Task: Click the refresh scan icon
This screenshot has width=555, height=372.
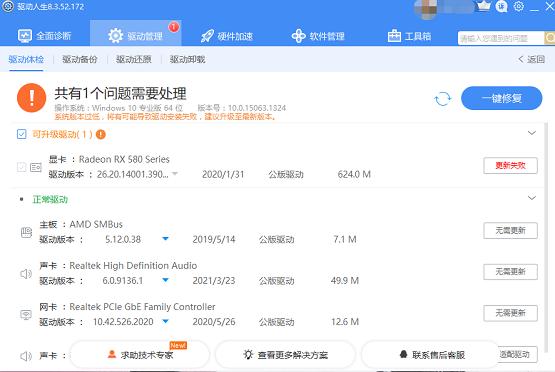Action: [x=443, y=99]
